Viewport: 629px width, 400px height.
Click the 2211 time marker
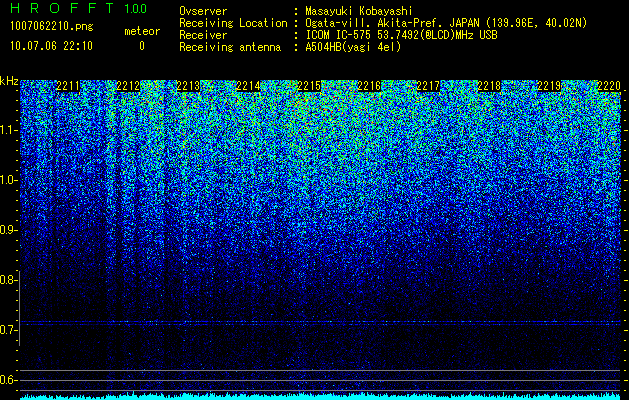pyautogui.click(x=68, y=86)
